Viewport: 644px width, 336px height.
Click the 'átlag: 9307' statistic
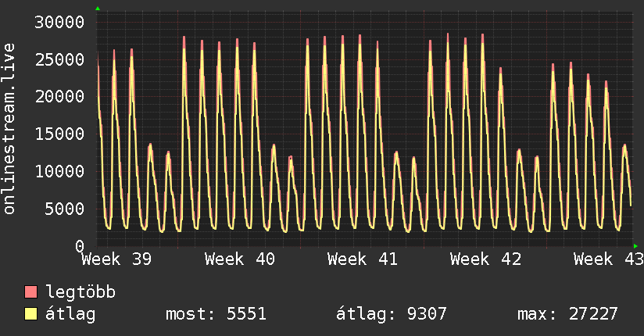pyautogui.click(x=392, y=314)
